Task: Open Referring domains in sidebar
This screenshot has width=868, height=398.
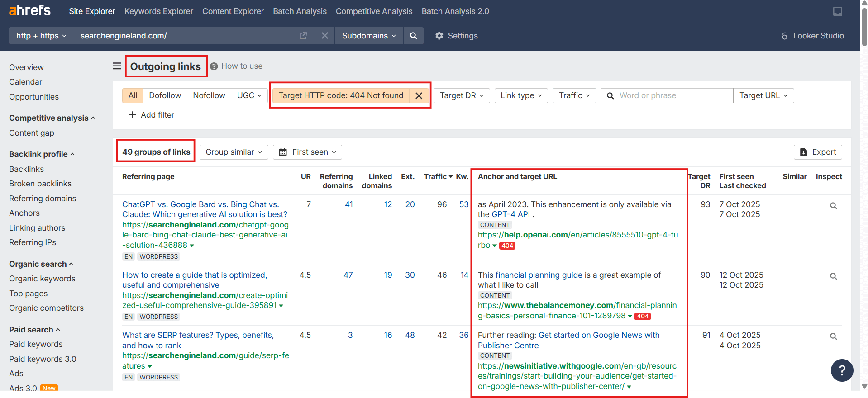Action: (43, 199)
